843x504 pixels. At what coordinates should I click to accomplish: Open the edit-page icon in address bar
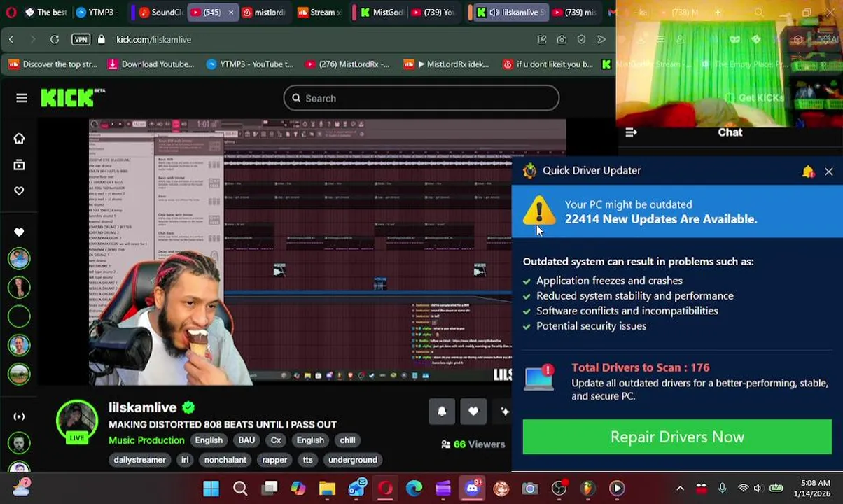[542, 40]
